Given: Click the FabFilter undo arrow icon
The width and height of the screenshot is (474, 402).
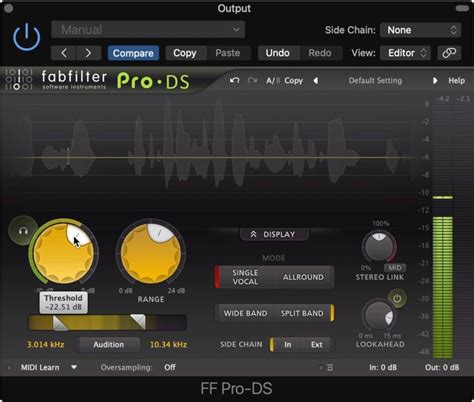Looking at the screenshot, I should (x=235, y=81).
